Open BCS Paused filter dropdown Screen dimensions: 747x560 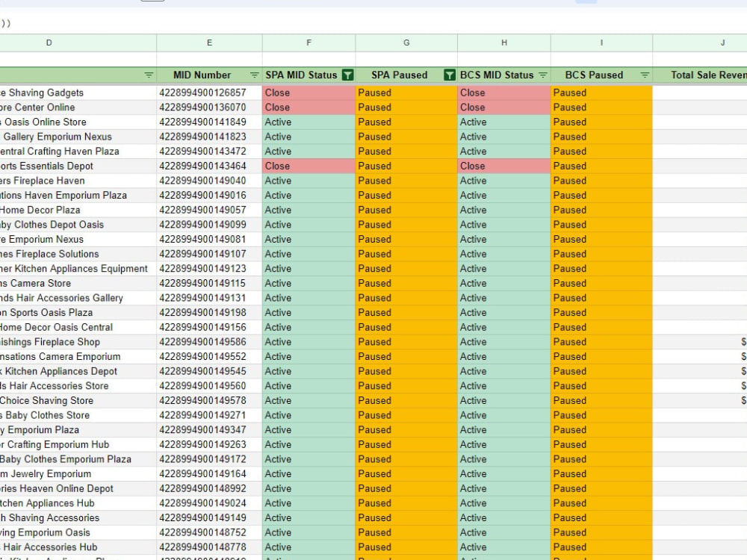pyautogui.click(x=645, y=75)
